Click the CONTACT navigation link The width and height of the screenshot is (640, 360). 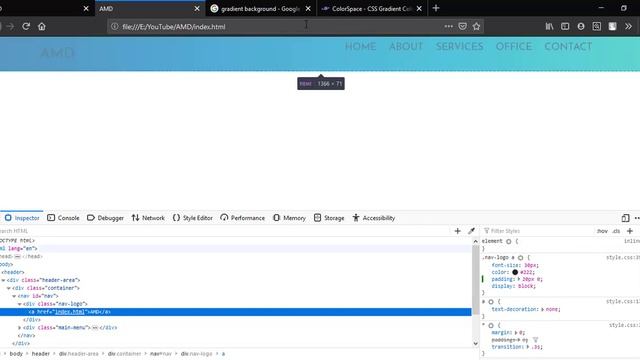tap(568, 47)
